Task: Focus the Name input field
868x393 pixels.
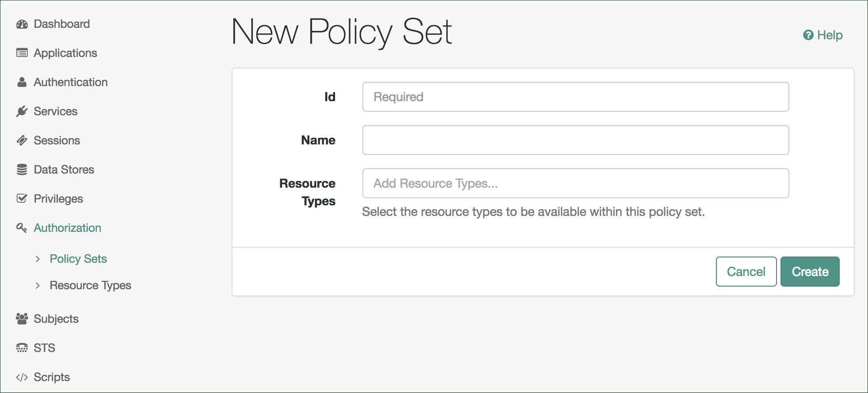Action: click(575, 140)
